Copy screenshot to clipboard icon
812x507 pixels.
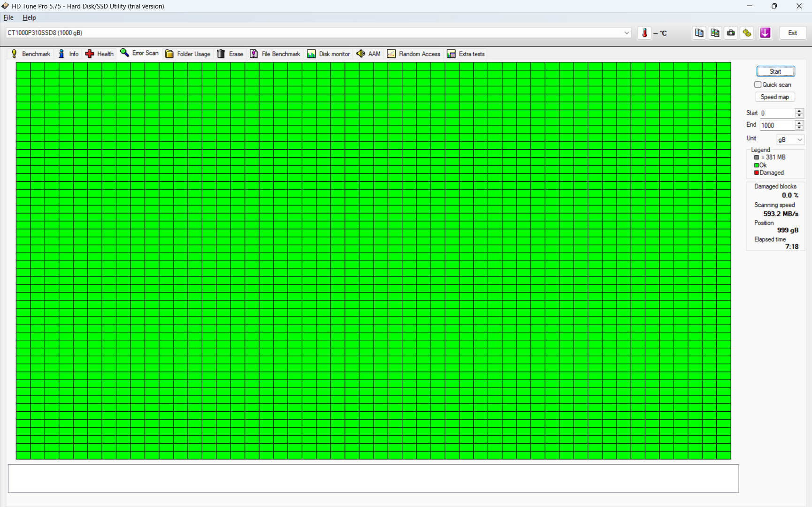coord(715,33)
